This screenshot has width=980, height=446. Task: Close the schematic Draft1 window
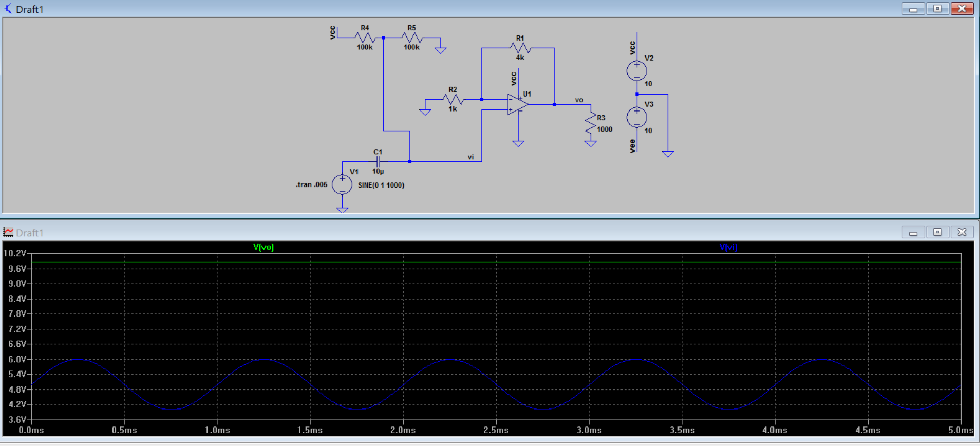pos(962,9)
